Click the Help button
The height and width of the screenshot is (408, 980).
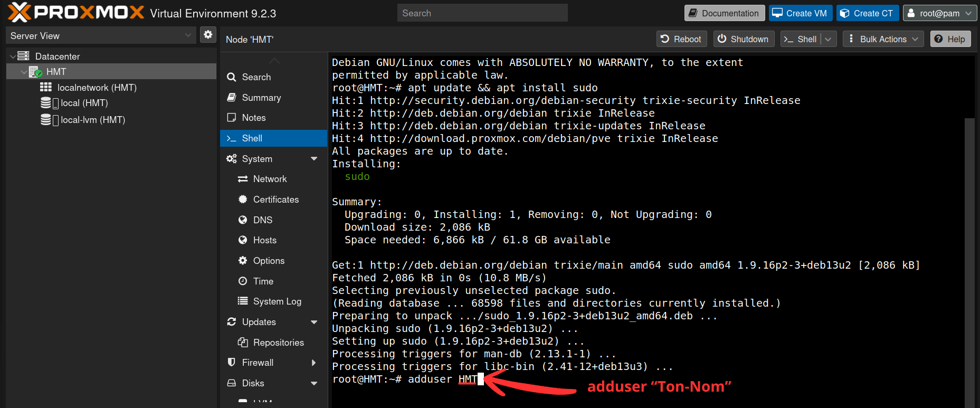click(x=950, y=39)
